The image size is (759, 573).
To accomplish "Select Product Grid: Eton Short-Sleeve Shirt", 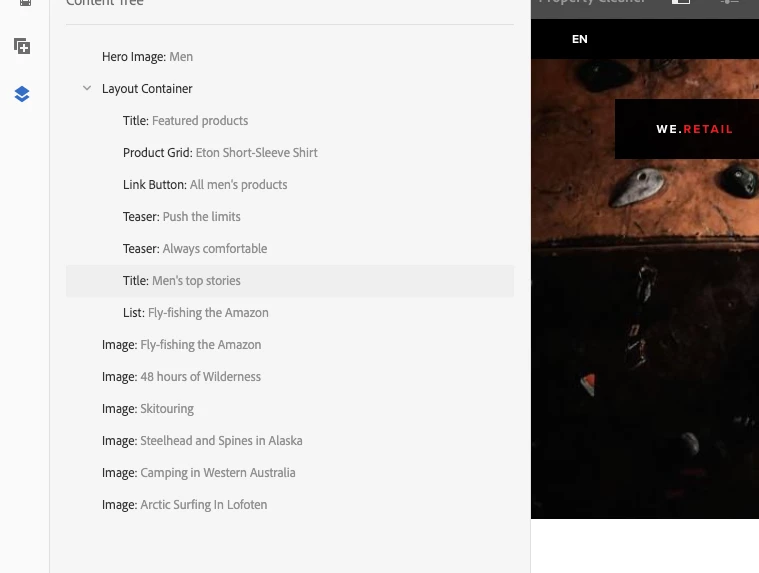I will coord(289,152).
